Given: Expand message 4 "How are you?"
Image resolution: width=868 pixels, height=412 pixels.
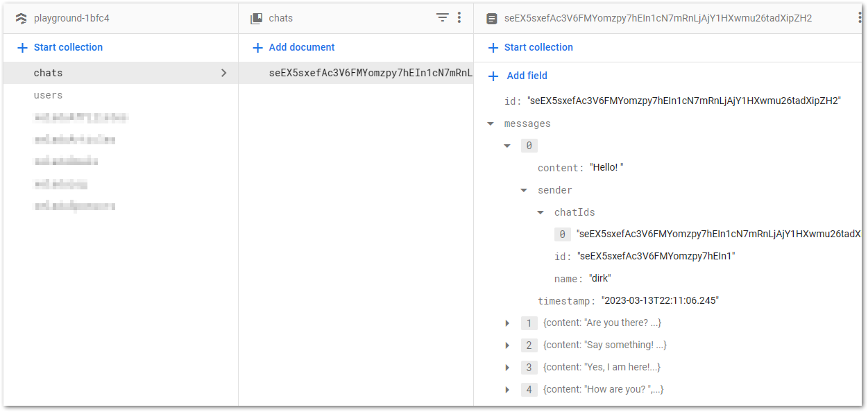Looking at the screenshot, I should click(x=507, y=390).
